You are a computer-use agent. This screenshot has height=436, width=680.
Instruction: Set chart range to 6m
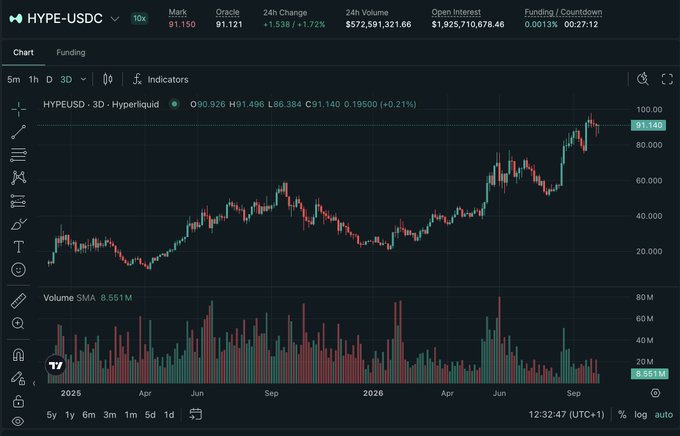[89, 415]
